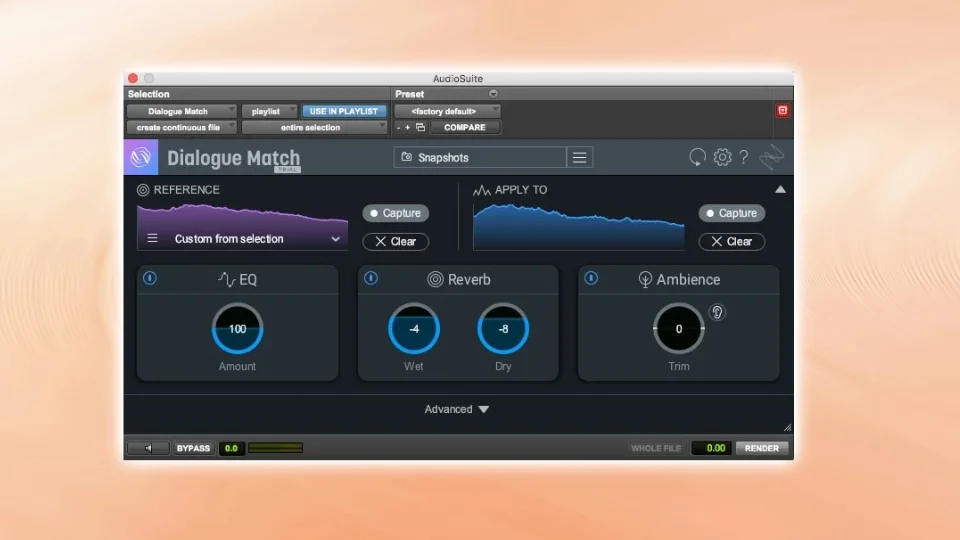Click the Reverb concentric circles icon
This screenshot has width=960, height=540.
(x=435, y=279)
